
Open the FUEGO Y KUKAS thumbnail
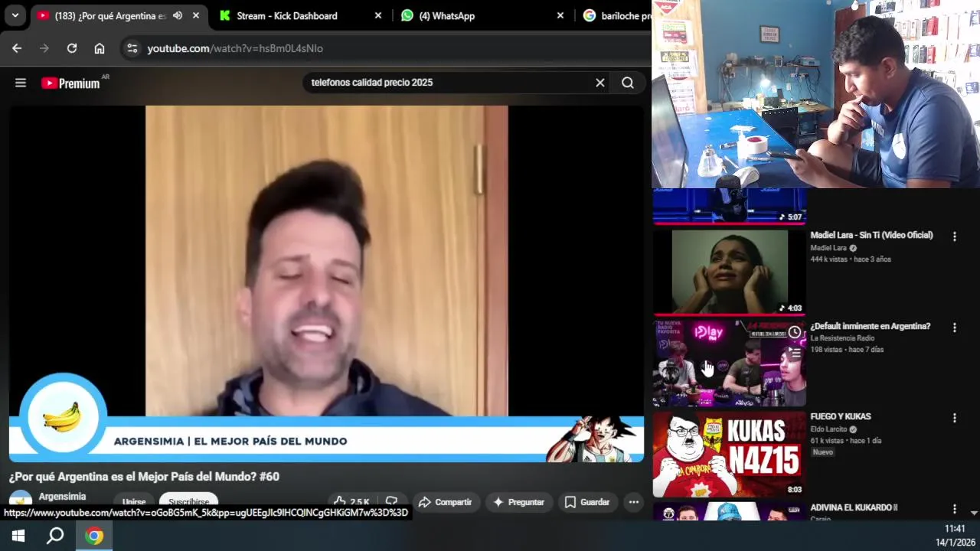coord(729,455)
